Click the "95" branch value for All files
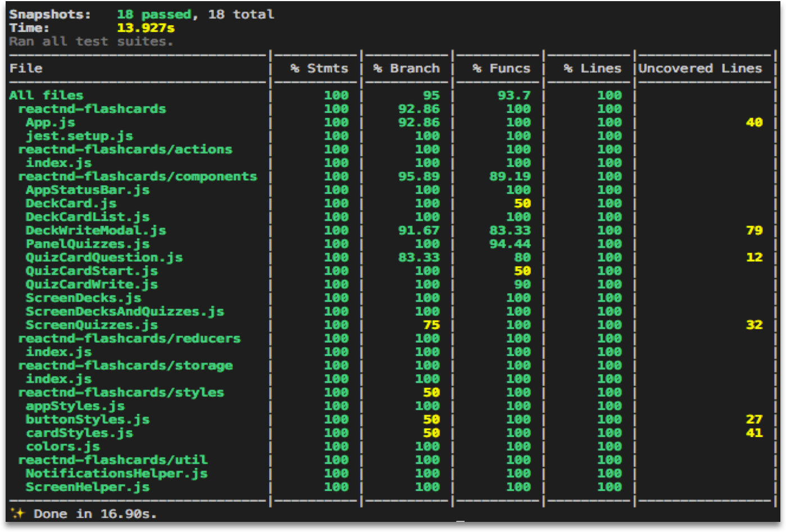786x532 pixels. (x=431, y=96)
